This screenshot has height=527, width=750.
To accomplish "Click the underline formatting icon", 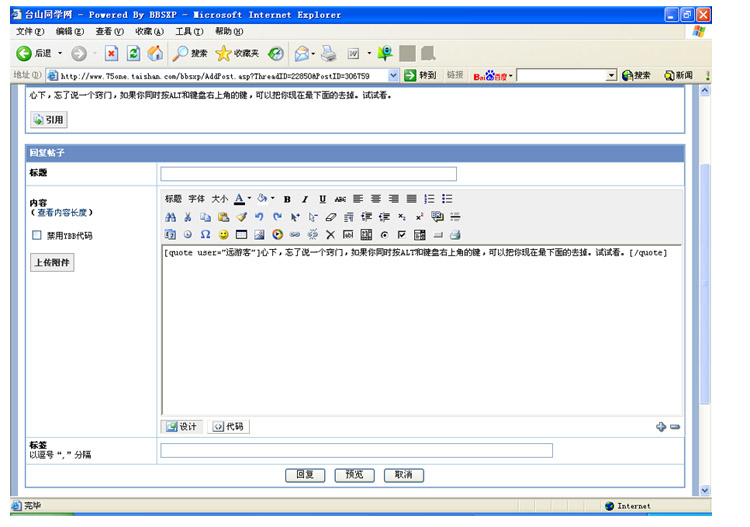I will click(x=322, y=199).
